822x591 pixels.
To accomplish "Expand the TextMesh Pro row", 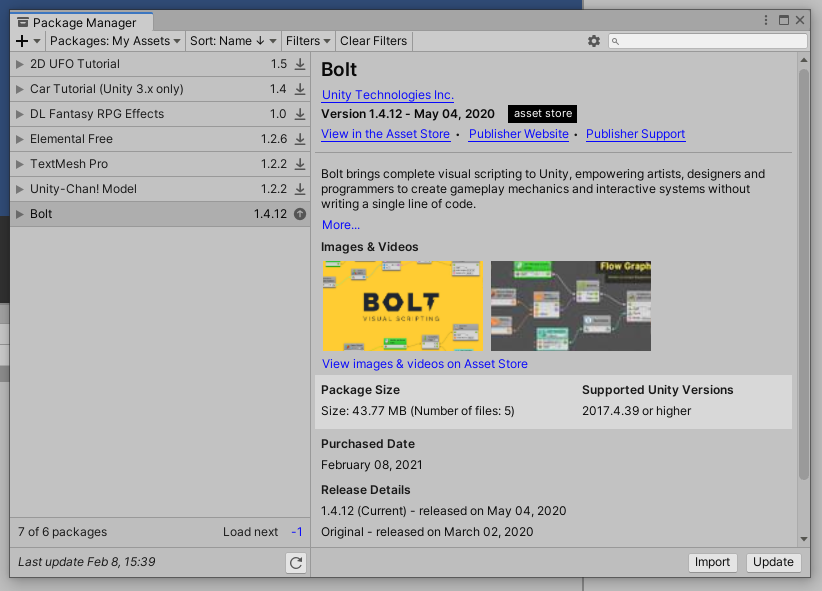I will point(20,164).
